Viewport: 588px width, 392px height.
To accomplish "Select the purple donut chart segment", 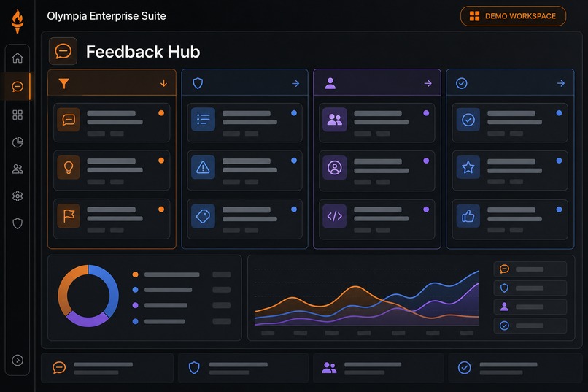I will pos(87,319).
